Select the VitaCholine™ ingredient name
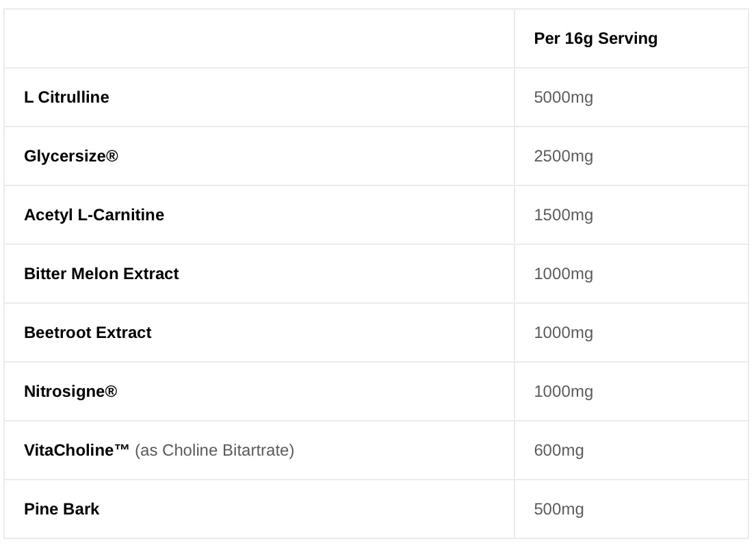This screenshot has height=548, width=756. coord(77,450)
